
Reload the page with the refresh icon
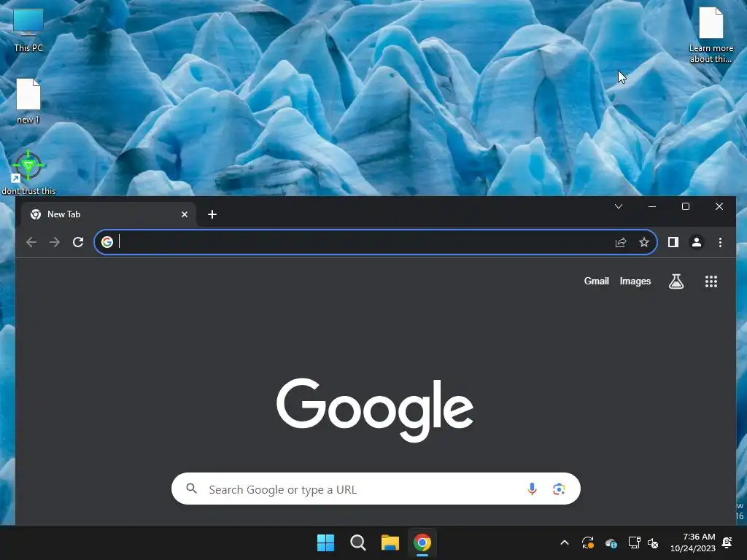(78, 242)
